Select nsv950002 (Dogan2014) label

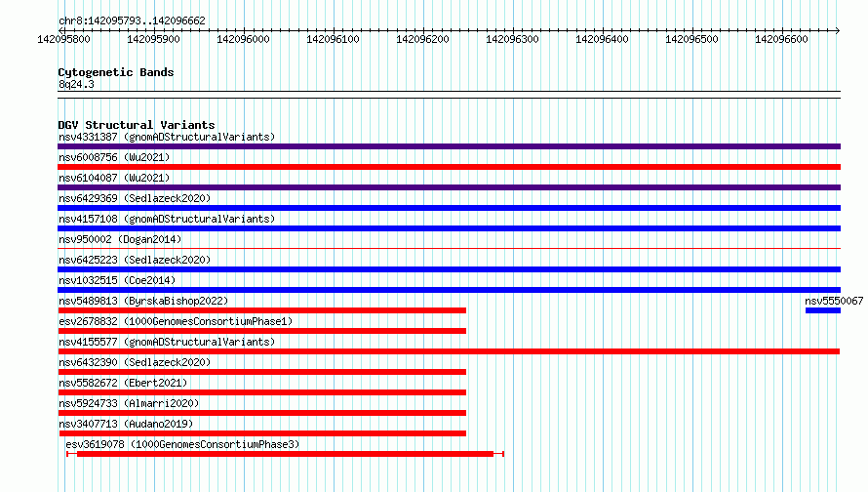pos(120,239)
